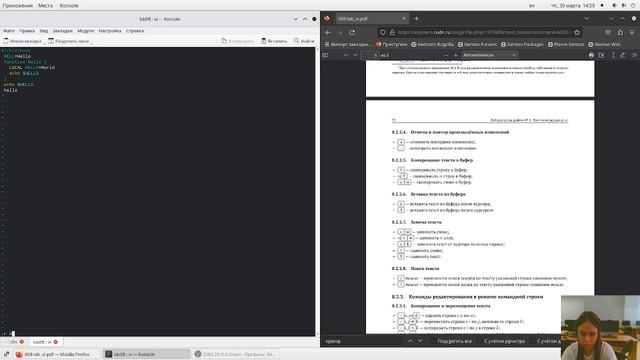Toggle С учётом регистра in find bar

coord(504,341)
